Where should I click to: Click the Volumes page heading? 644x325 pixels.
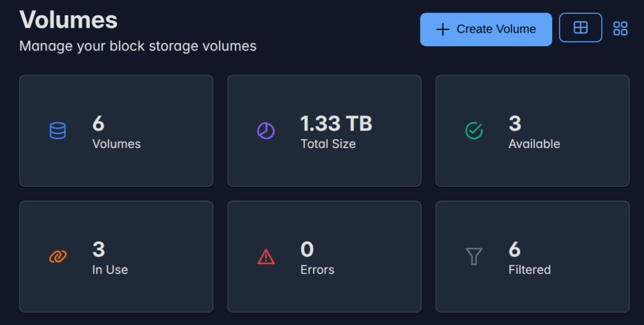(x=69, y=20)
